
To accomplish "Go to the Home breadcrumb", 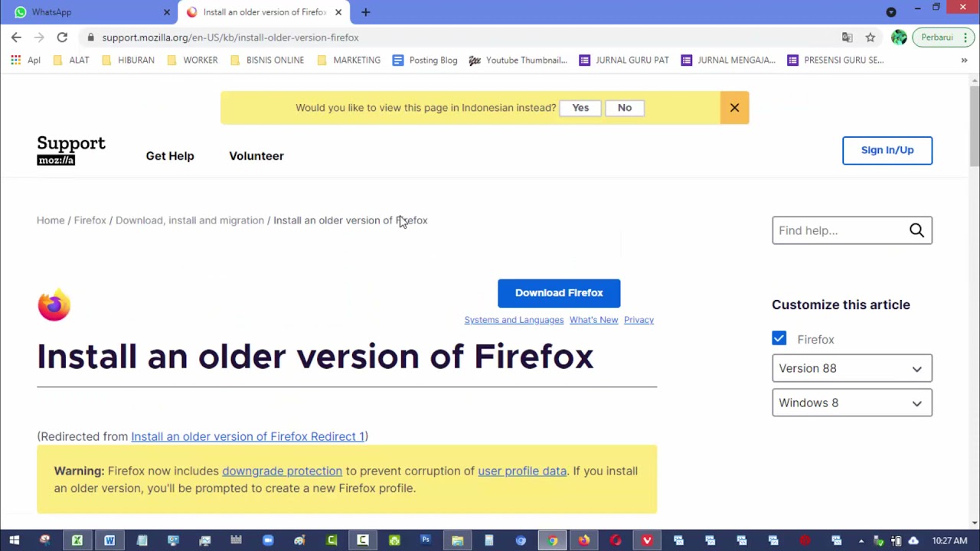I will pyautogui.click(x=51, y=220).
